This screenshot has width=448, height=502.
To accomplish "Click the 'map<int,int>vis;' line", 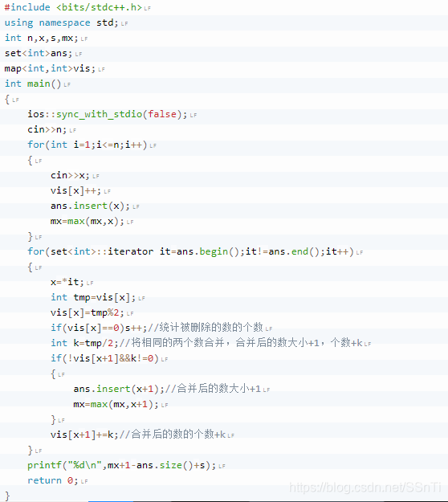I will 50,68.
